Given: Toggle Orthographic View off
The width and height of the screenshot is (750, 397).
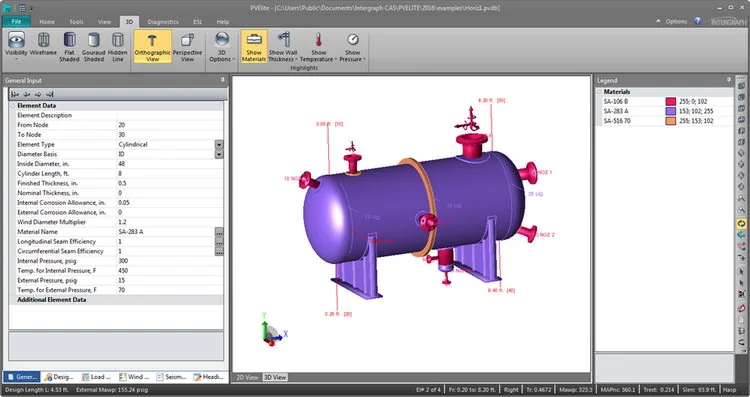Looking at the screenshot, I should (x=153, y=46).
